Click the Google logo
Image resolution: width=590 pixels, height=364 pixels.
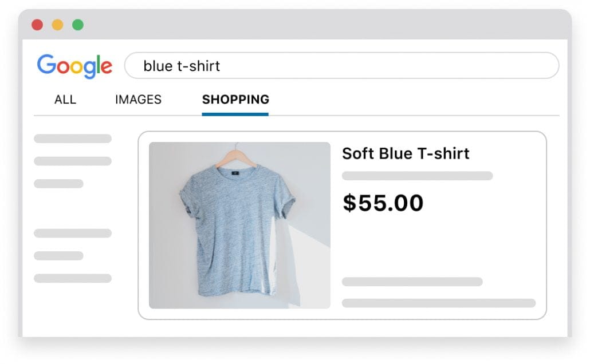point(74,66)
